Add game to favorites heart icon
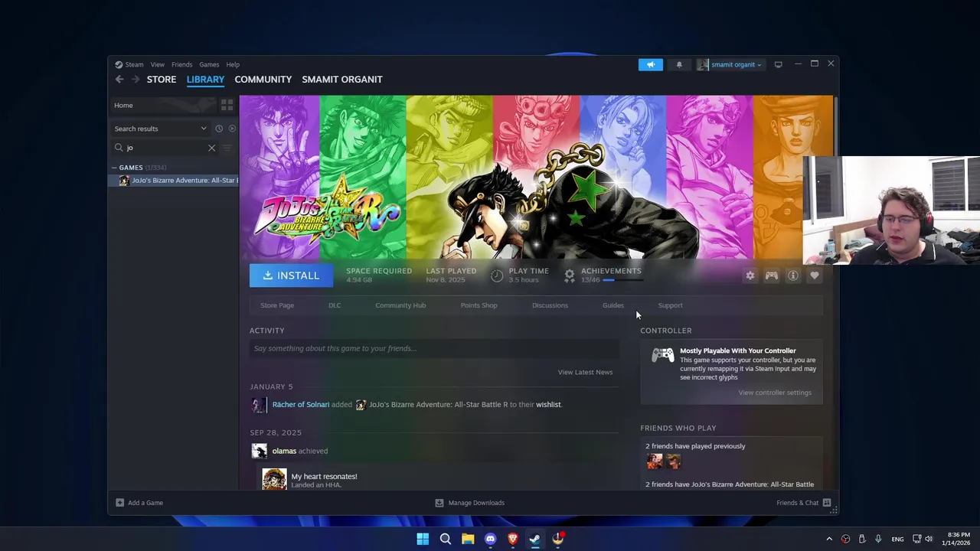The height and width of the screenshot is (551, 980). tap(815, 275)
